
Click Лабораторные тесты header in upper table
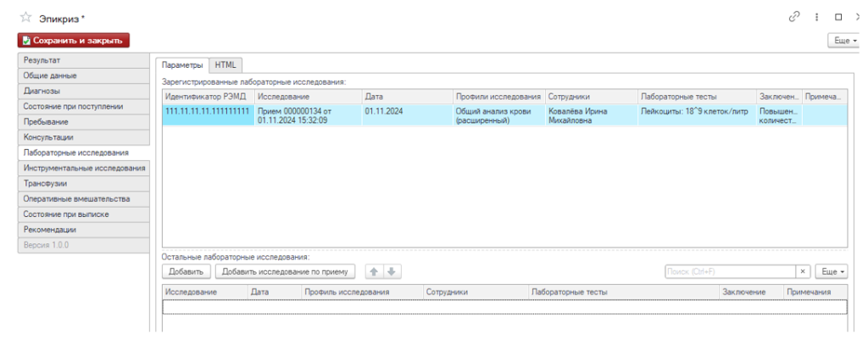[697, 97]
